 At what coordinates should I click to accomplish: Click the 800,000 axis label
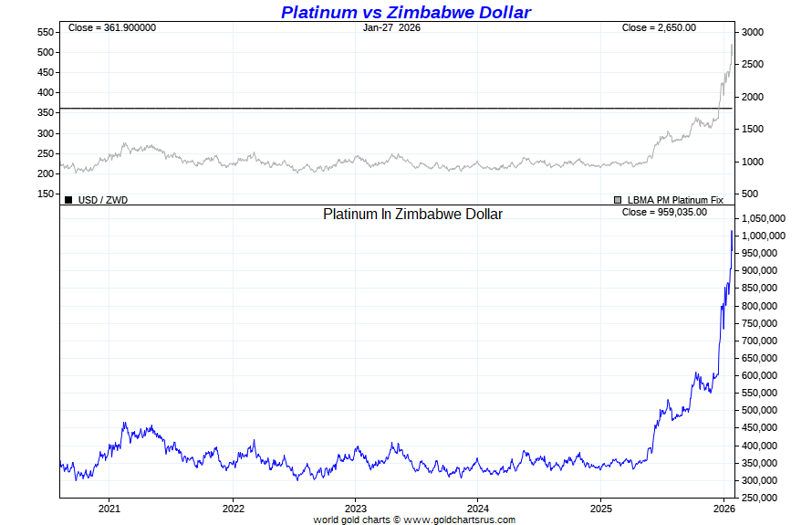[759, 306]
